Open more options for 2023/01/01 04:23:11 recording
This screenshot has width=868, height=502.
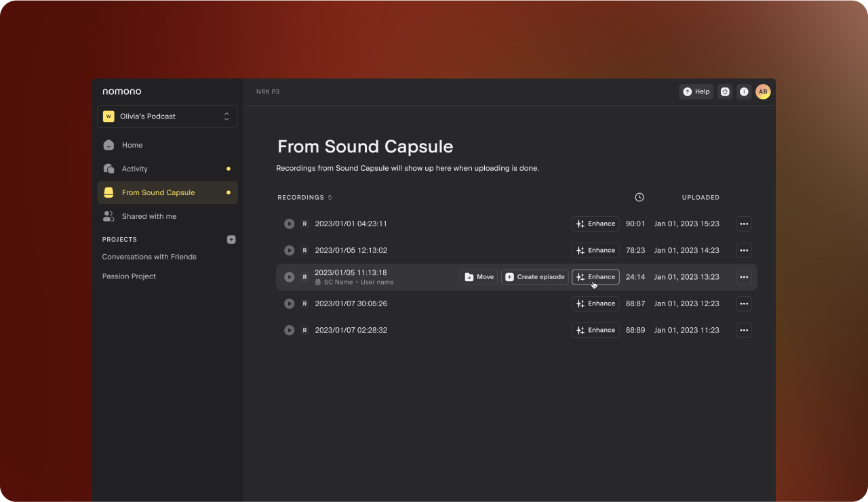pos(744,224)
